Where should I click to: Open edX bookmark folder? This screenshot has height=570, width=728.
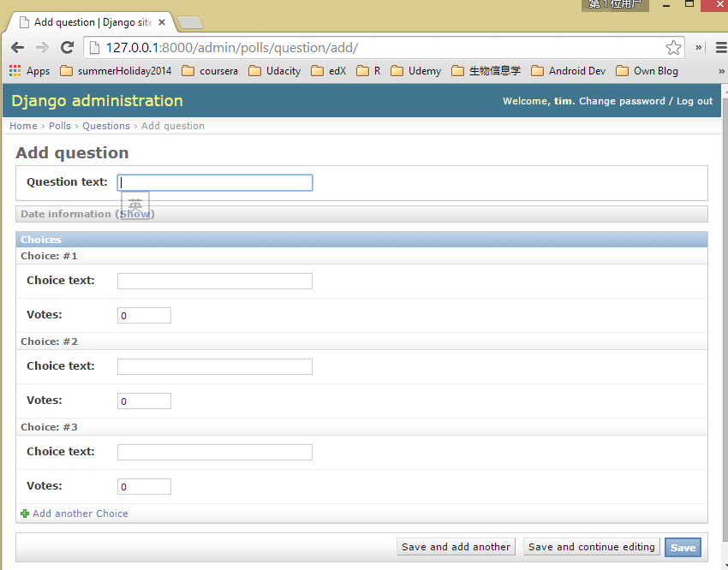click(329, 71)
